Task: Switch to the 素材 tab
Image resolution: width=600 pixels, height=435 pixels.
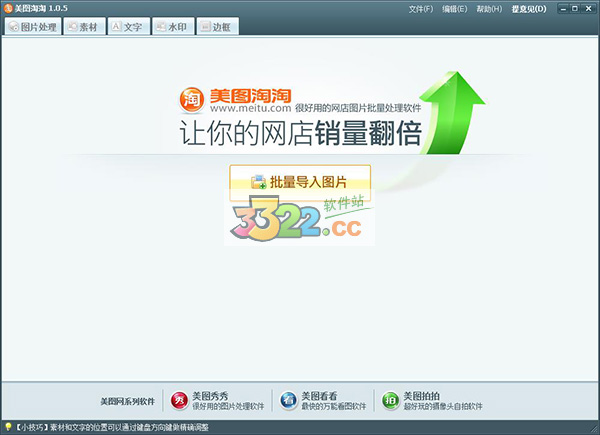Action: [84, 26]
